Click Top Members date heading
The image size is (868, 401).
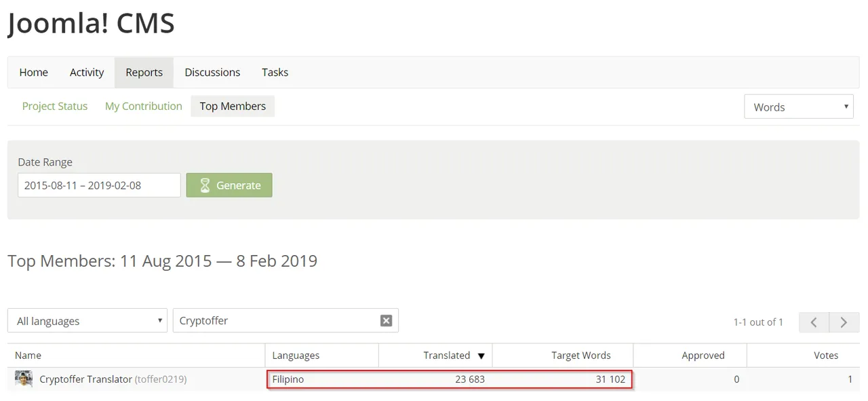[162, 261]
